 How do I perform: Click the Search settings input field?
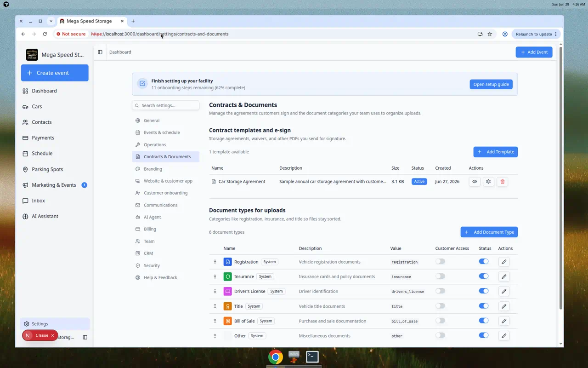pyautogui.click(x=166, y=105)
